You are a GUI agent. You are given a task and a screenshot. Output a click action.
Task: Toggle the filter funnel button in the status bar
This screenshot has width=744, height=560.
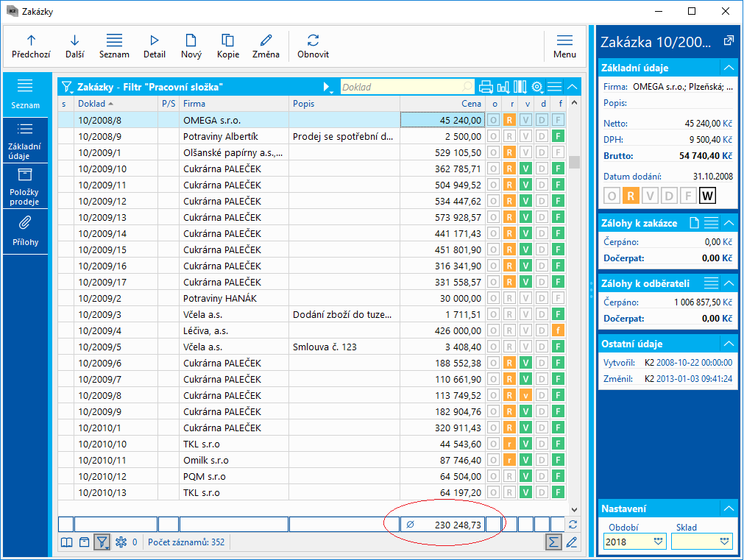pos(102,542)
